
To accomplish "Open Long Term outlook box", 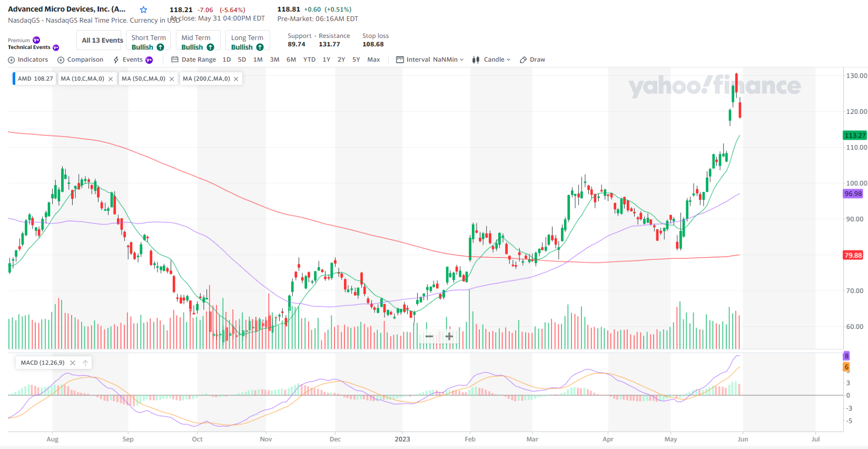I will [x=248, y=41].
